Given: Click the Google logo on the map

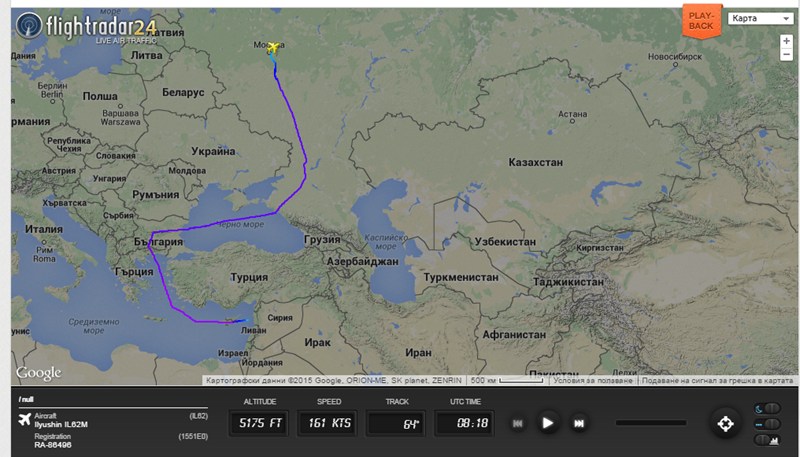Looking at the screenshot, I should [x=38, y=373].
